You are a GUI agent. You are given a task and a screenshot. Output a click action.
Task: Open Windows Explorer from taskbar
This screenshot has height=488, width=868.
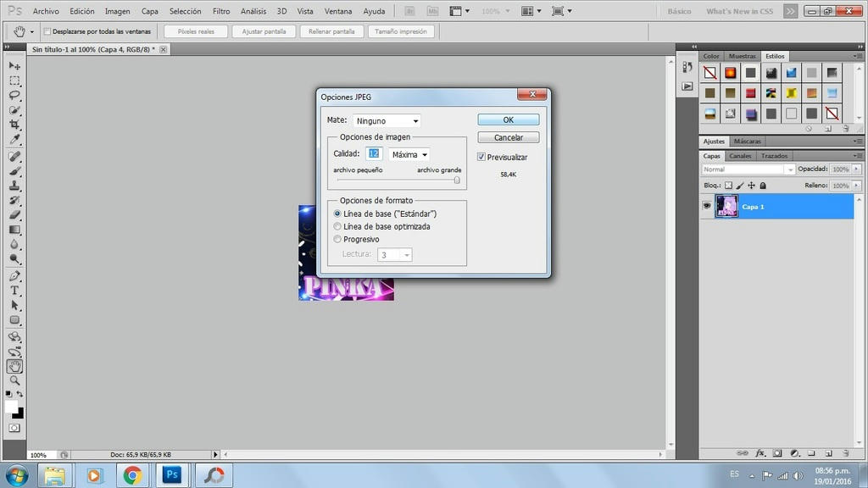coord(55,475)
